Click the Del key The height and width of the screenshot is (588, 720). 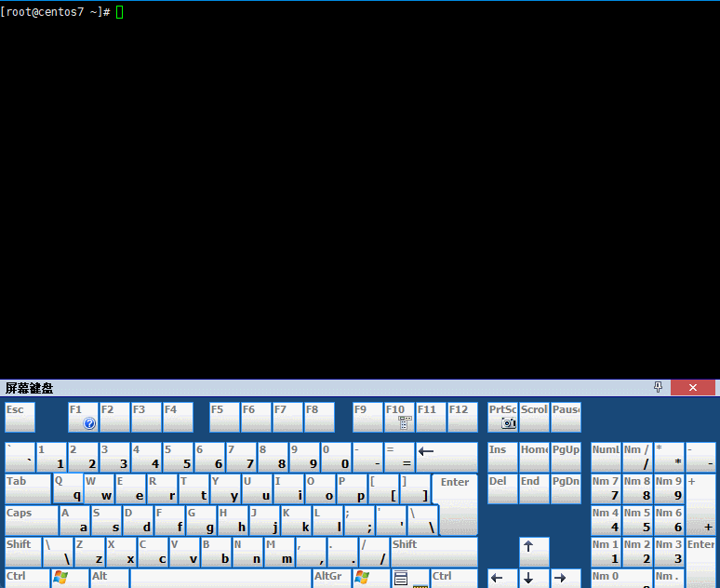click(503, 488)
